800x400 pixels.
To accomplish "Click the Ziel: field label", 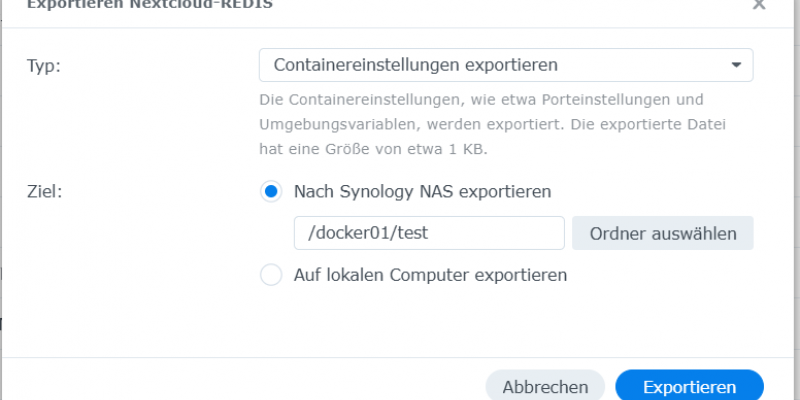I will coord(45,191).
